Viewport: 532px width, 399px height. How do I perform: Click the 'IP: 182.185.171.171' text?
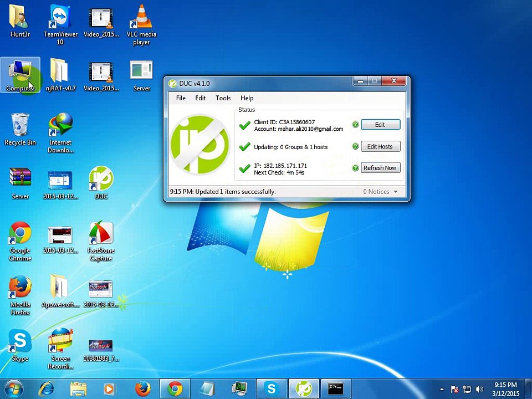(280, 166)
